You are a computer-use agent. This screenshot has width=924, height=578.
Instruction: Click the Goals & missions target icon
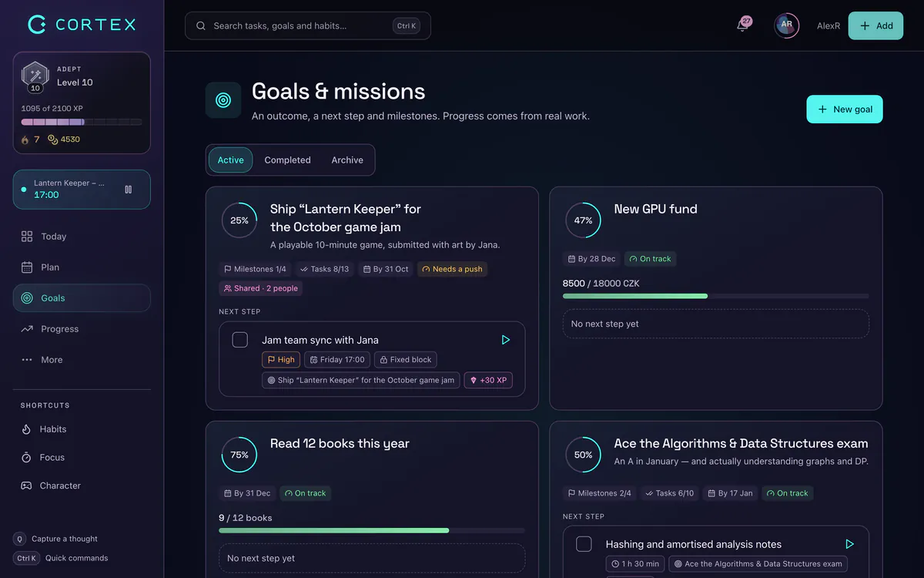click(223, 100)
